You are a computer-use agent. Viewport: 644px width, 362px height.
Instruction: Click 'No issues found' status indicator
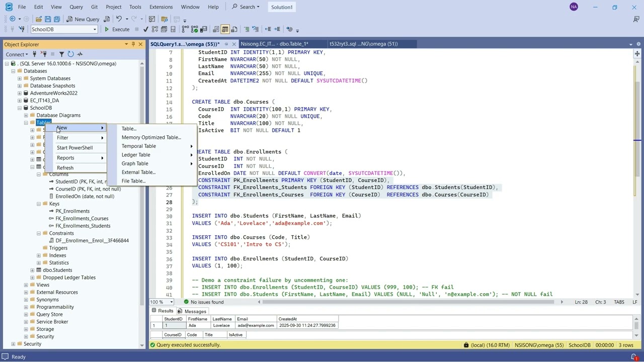pos(204,302)
